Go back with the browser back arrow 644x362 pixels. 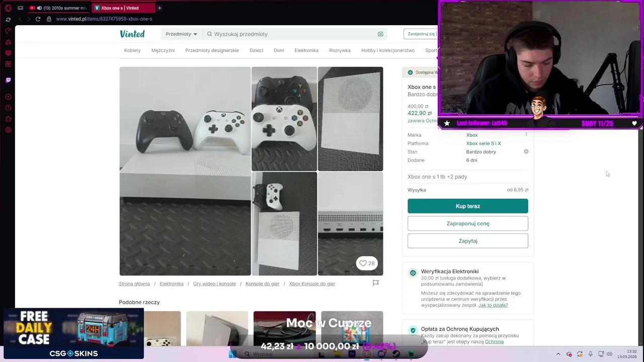click(x=20, y=19)
